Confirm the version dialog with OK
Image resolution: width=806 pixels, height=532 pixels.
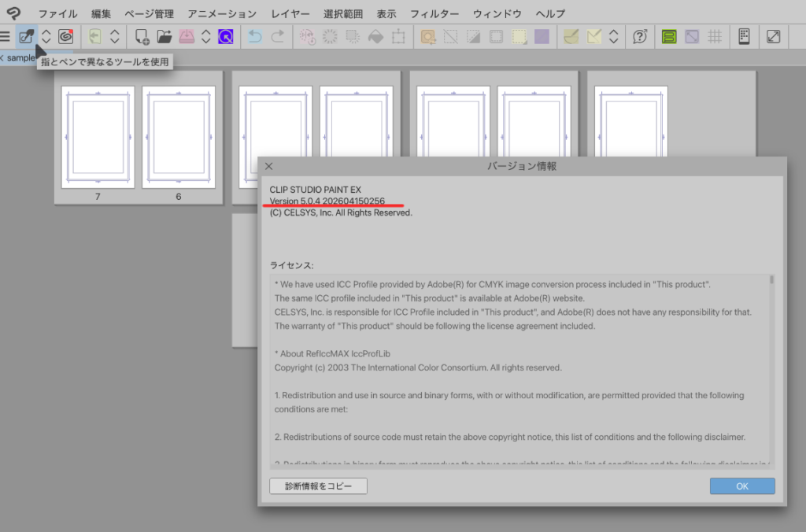742,486
